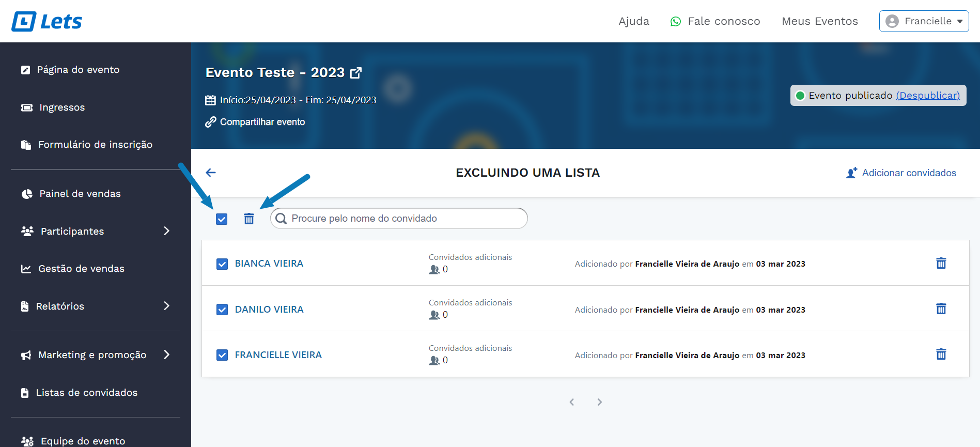Delete Danilo Vieira with trash icon
The height and width of the screenshot is (447, 980).
941,309
